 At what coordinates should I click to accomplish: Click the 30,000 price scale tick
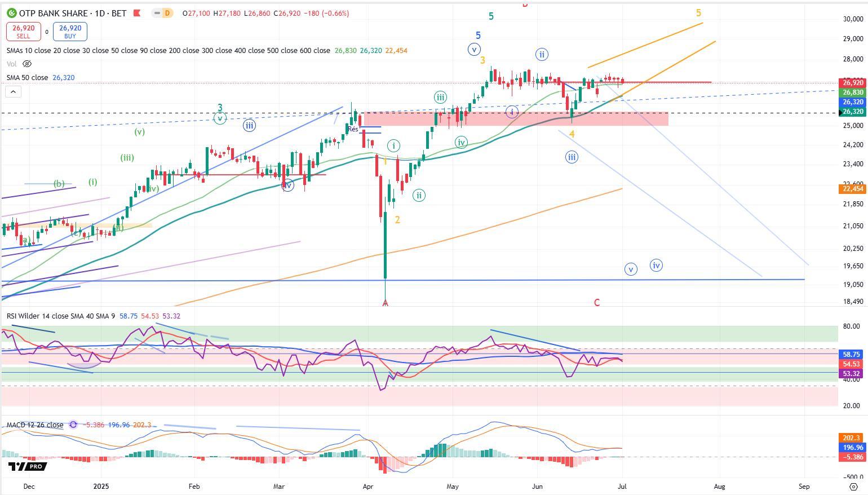coord(853,19)
